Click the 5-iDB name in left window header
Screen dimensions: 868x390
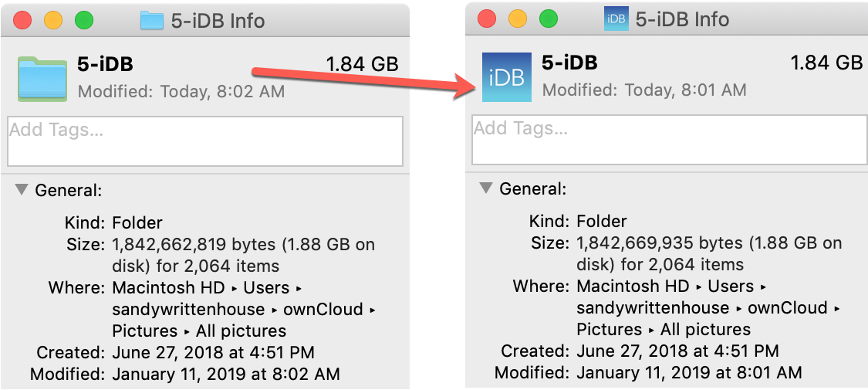(x=105, y=64)
